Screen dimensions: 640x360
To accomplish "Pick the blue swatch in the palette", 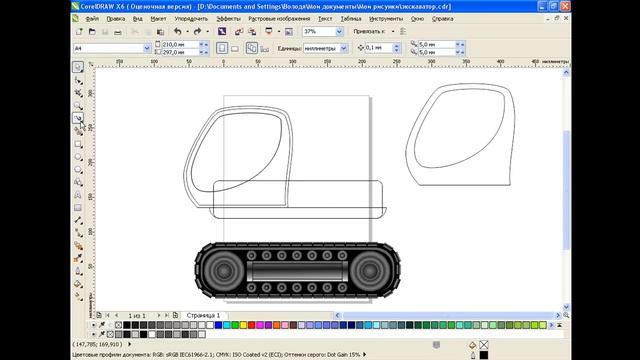I will pos(218,325).
